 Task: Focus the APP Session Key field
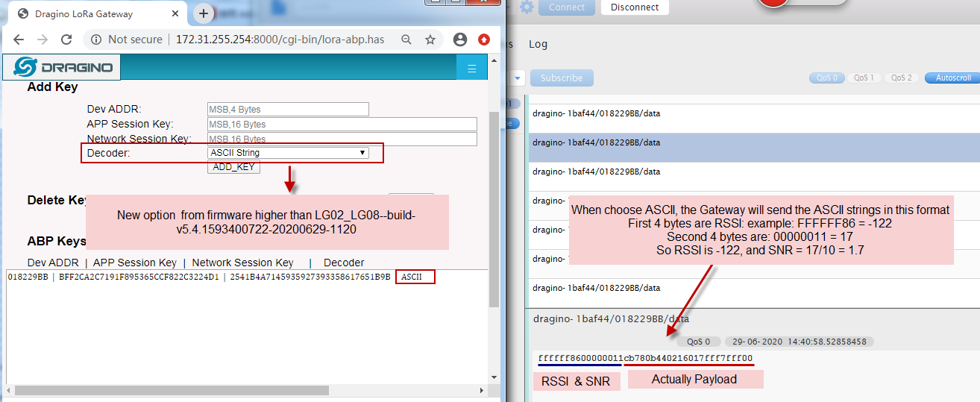pyautogui.click(x=342, y=125)
